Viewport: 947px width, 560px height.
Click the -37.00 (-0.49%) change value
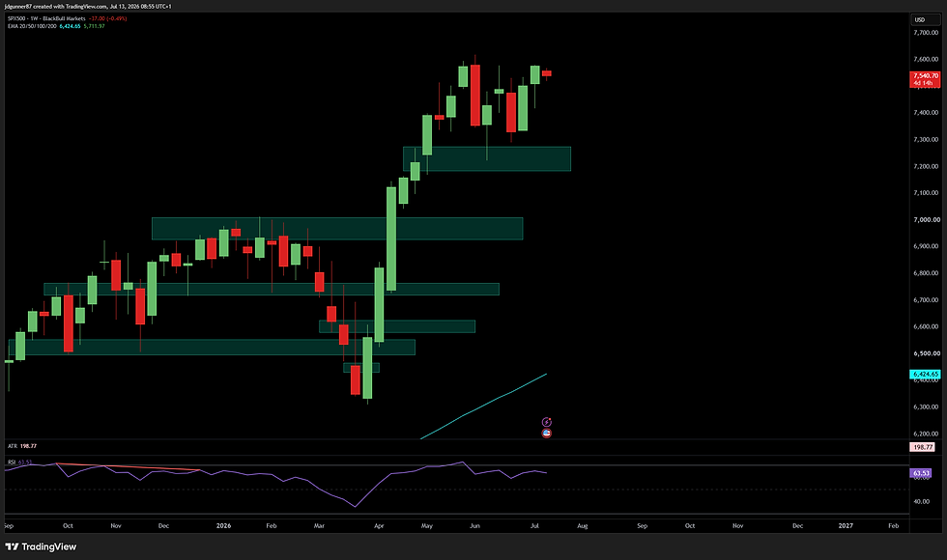(107, 18)
